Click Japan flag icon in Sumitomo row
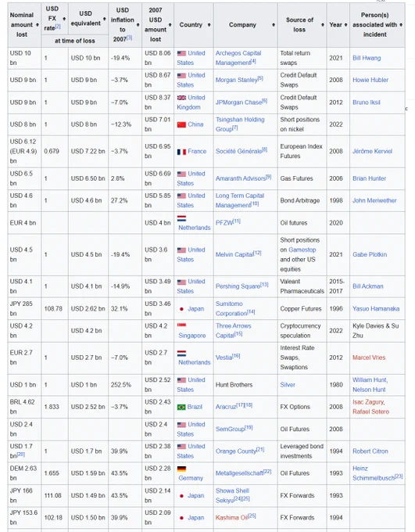 [181, 309]
